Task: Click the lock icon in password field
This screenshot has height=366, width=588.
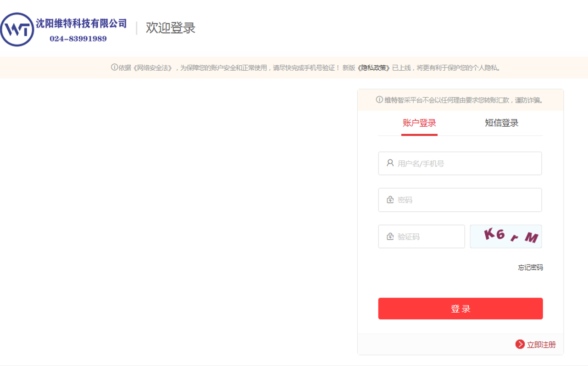Action: (390, 200)
